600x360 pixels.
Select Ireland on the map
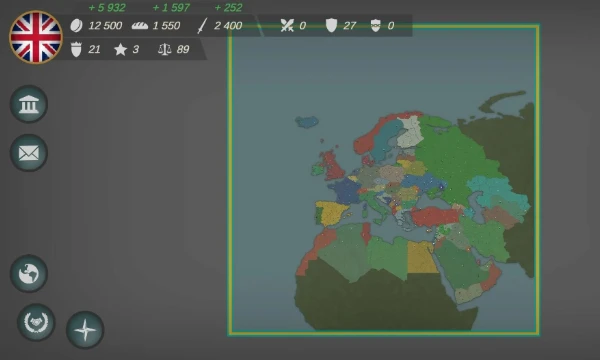pos(317,169)
